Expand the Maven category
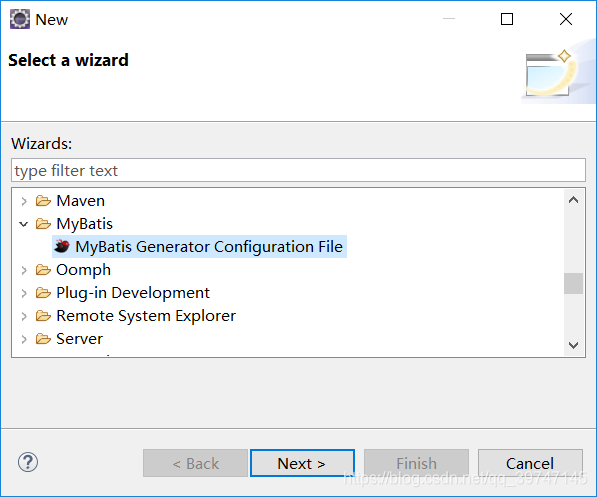This screenshot has height=497, width=597. coord(24,201)
